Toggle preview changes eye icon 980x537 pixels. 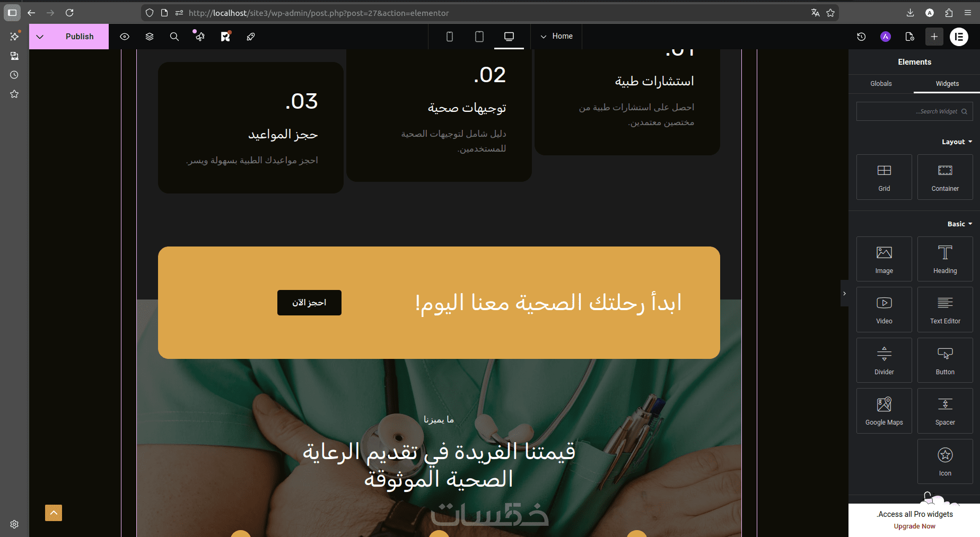click(125, 37)
